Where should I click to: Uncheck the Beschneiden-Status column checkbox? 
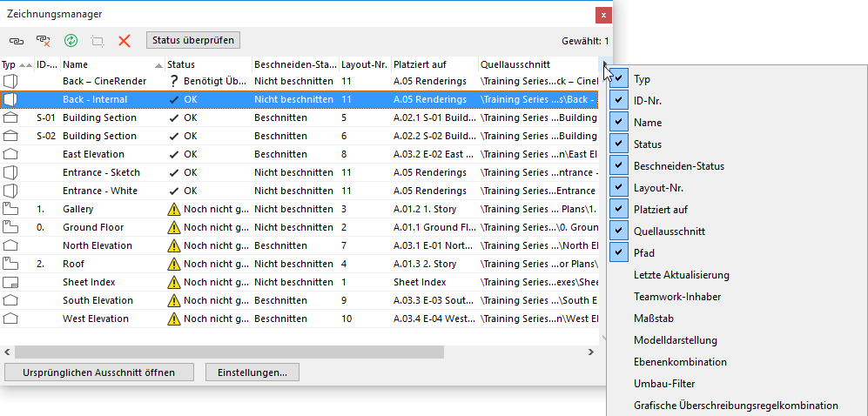[x=619, y=166]
